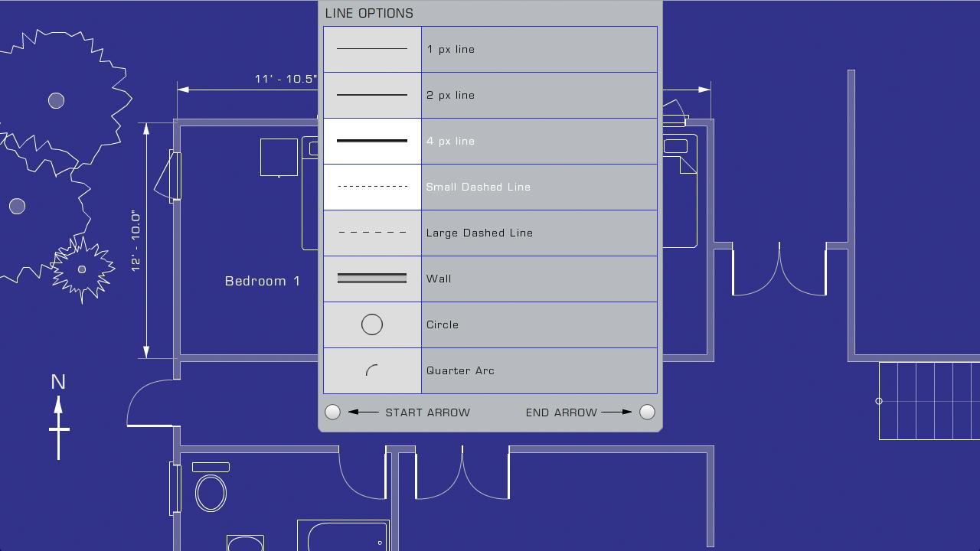Viewport: 980px width, 551px height.
Task: Toggle the Start Arrow radio button off
Action: (x=332, y=412)
